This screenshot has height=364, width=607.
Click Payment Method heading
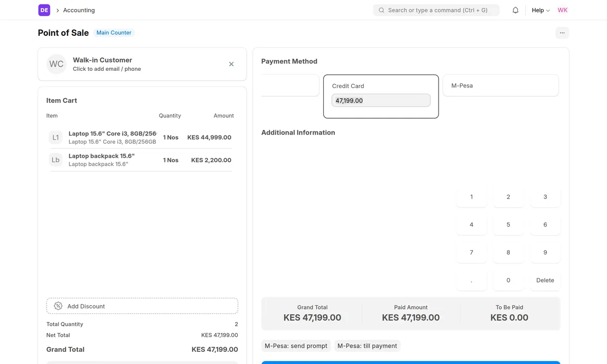(289, 61)
